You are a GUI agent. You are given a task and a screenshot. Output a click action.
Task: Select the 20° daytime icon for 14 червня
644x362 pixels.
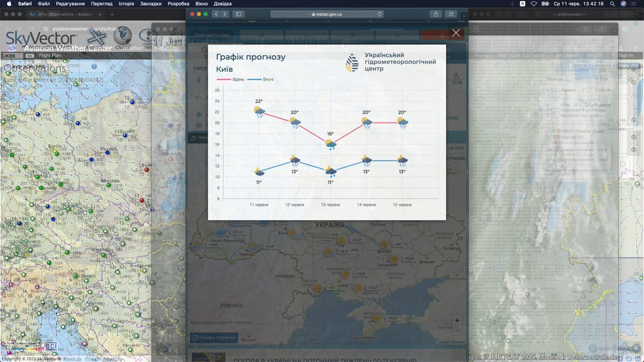(x=367, y=122)
